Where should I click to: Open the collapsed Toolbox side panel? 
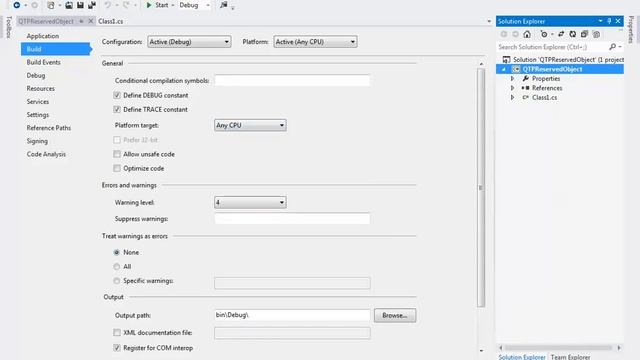[x=9, y=27]
